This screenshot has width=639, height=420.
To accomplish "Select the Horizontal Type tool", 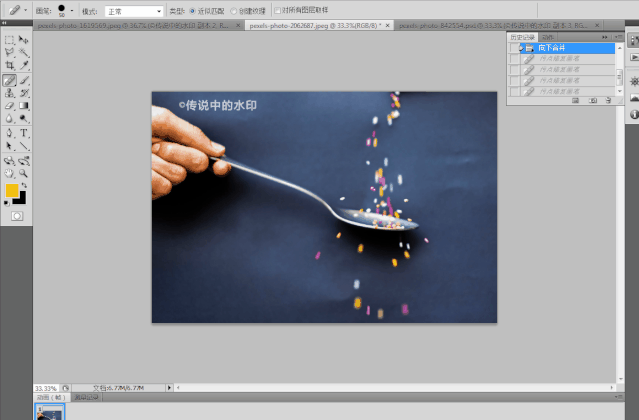I will coord(24,132).
